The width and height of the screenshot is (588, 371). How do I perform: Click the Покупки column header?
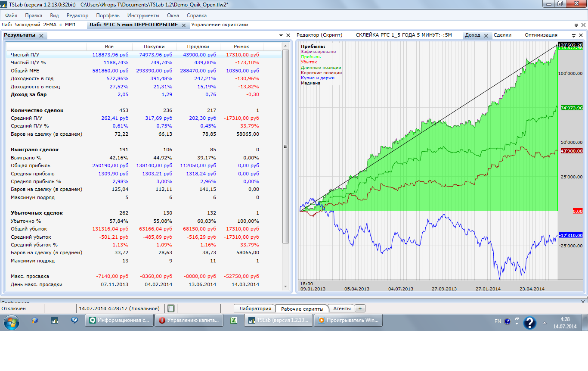154,47
